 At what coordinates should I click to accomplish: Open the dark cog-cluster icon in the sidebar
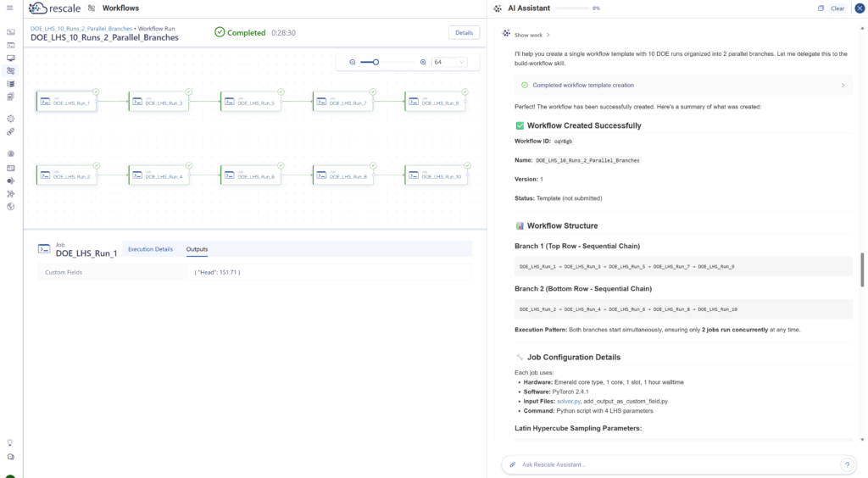click(10, 181)
